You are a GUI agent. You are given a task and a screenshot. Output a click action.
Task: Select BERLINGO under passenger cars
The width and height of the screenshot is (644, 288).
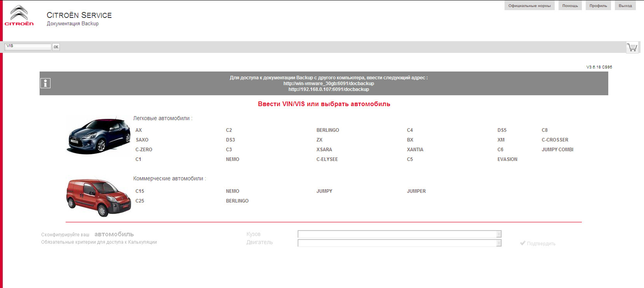328,130
